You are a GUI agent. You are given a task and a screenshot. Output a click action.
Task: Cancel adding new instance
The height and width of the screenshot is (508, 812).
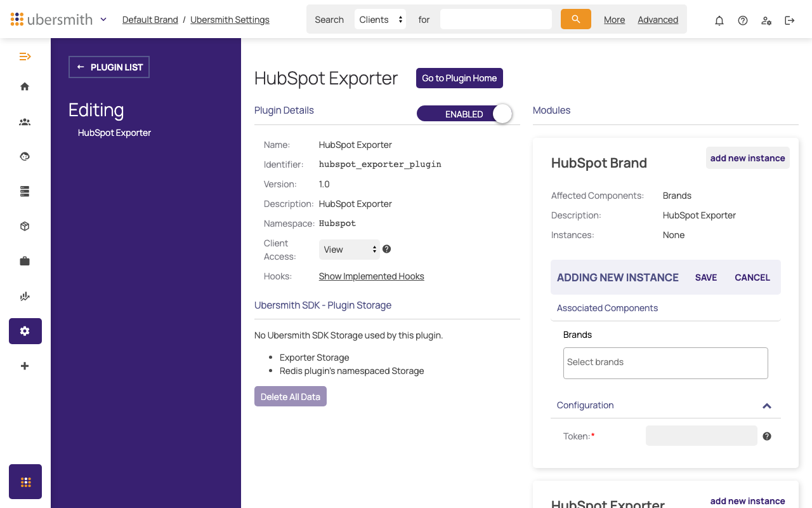752,277
